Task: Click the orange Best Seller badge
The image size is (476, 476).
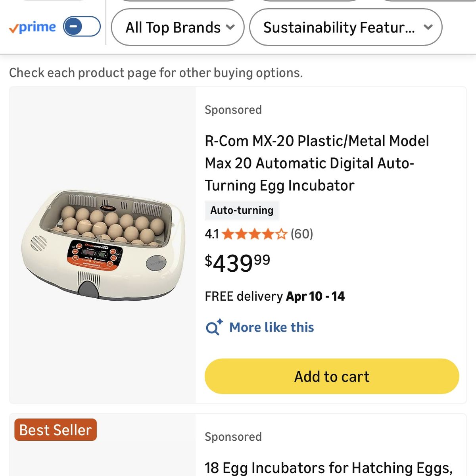Action: pos(56,430)
